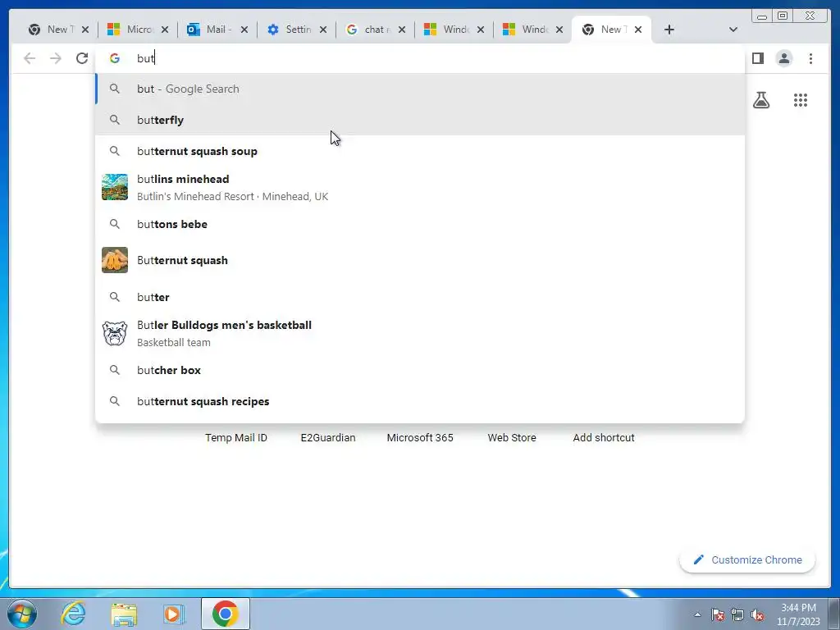Open the Search Labs flask icon
This screenshot has width=840, height=630.
click(760, 100)
